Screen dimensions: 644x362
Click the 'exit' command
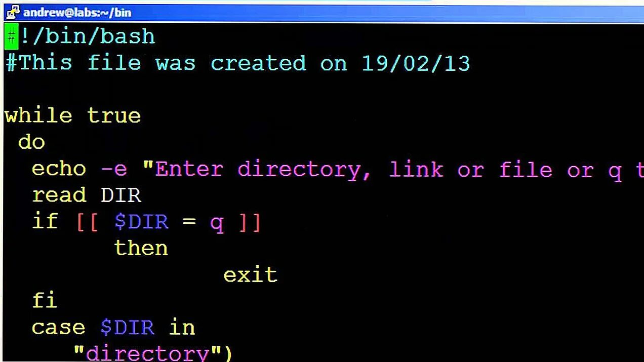tap(251, 274)
